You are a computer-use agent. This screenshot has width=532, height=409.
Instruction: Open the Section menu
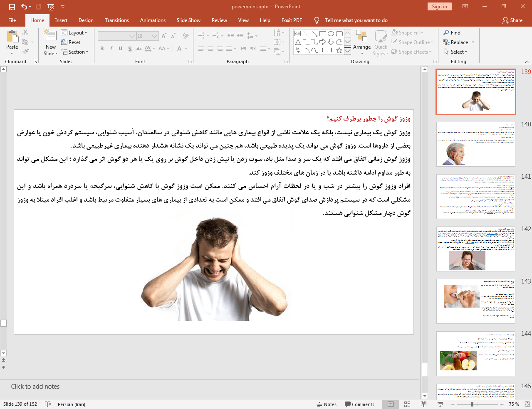(75, 52)
